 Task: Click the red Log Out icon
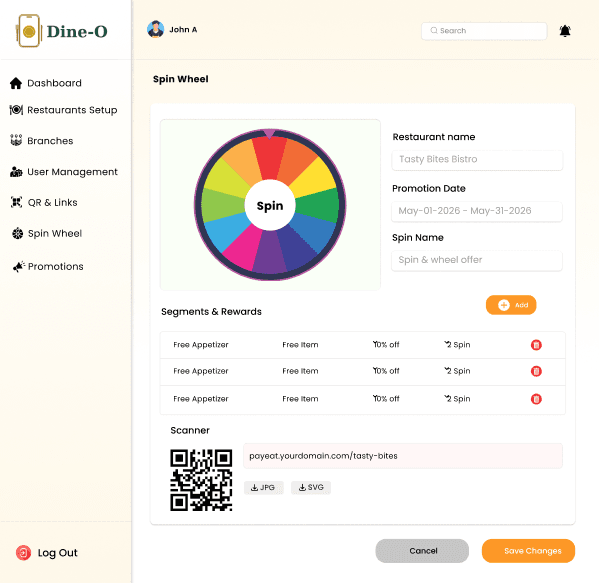point(23,553)
